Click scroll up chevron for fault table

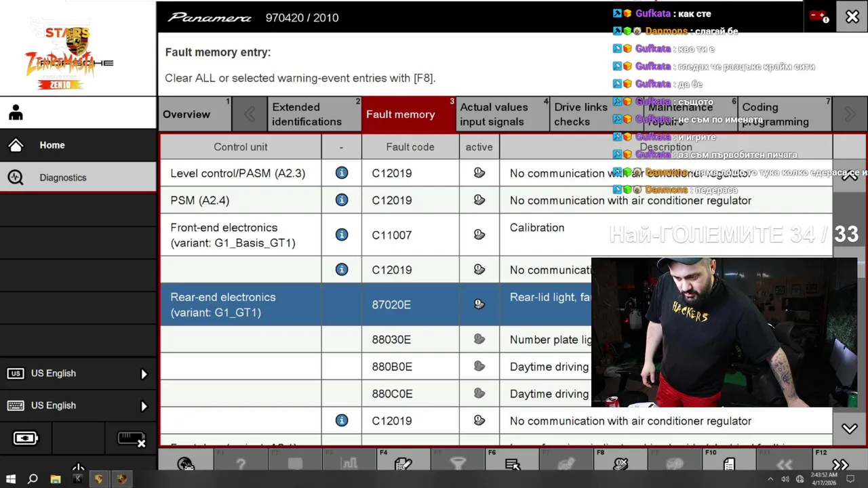click(x=849, y=176)
